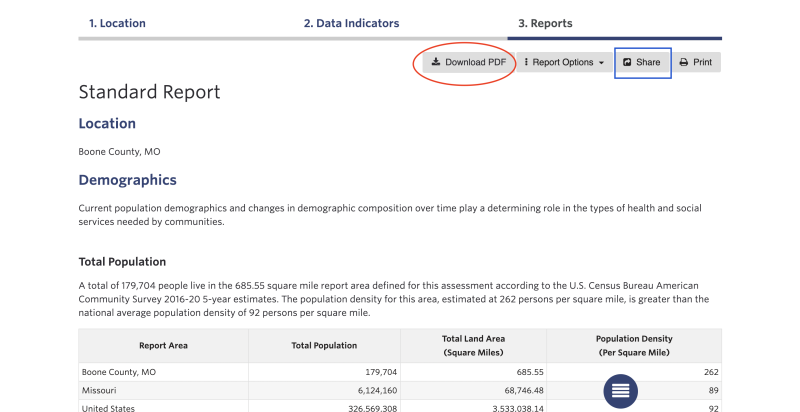This screenshot has height=412, width=800.
Task: Click the Report Area column header
Action: 163,346
